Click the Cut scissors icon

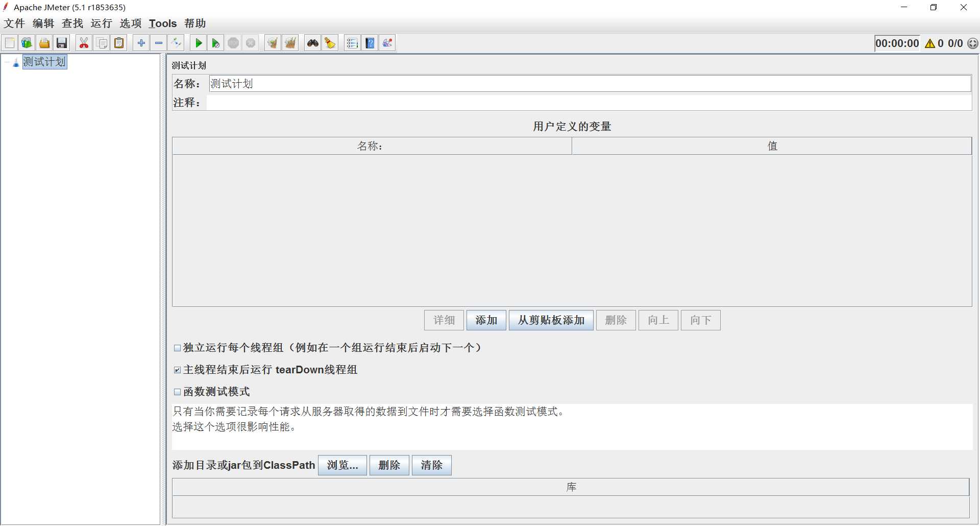[x=84, y=43]
